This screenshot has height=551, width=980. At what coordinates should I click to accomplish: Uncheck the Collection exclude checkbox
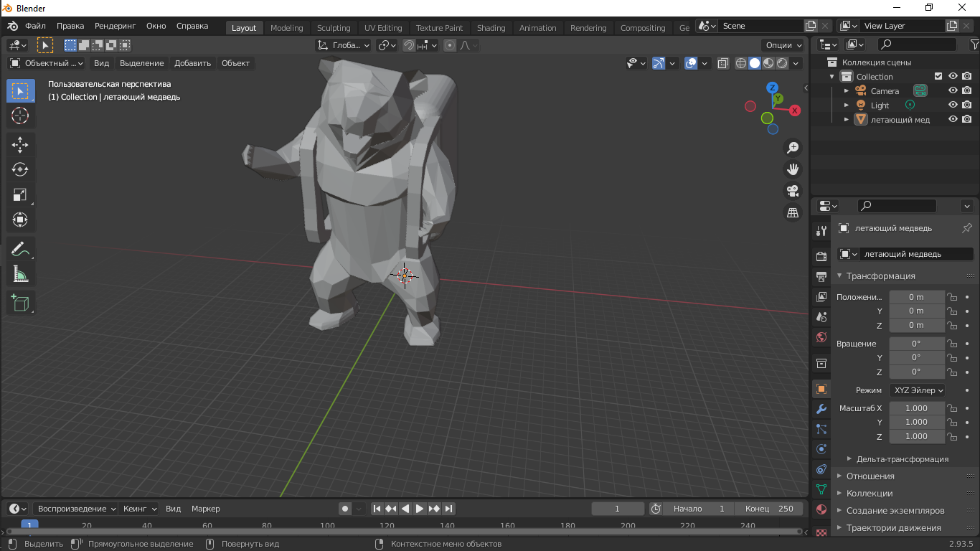(x=938, y=76)
